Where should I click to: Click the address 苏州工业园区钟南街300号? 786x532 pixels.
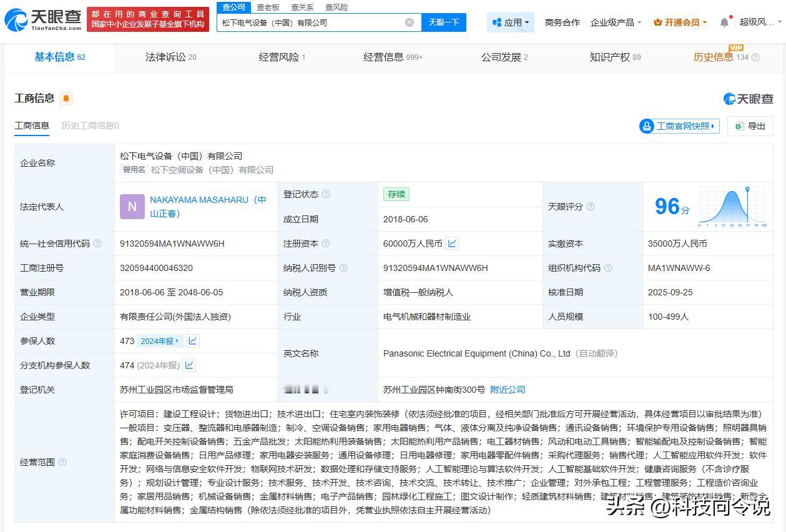coord(434,390)
